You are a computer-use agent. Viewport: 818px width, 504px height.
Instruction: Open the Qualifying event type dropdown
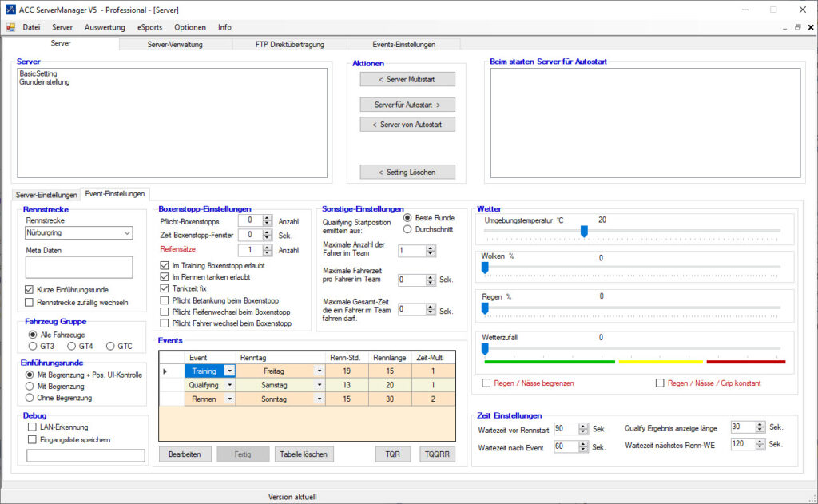click(229, 385)
